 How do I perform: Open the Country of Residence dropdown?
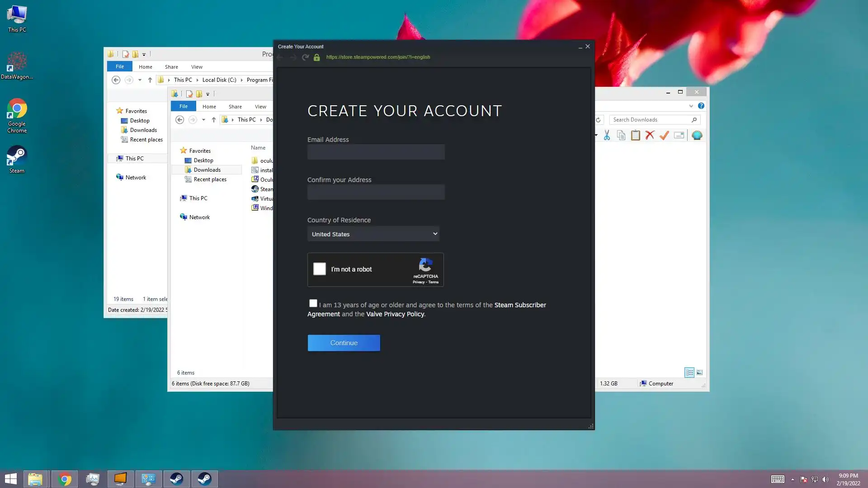tap(373, 234)
